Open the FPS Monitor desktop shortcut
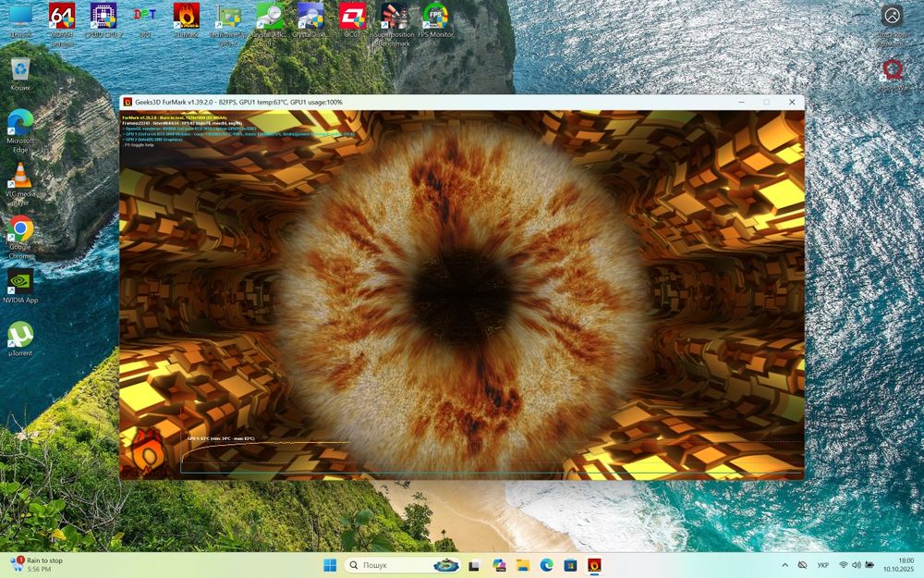Image resolution: width=924 pixels, height=578 pixels. 435,19
